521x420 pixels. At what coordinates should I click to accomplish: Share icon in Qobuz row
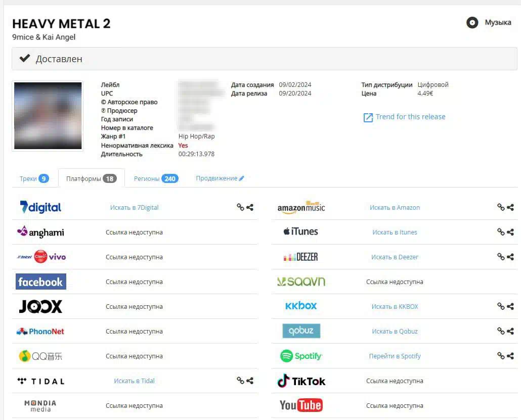click(x=510, y=331)
